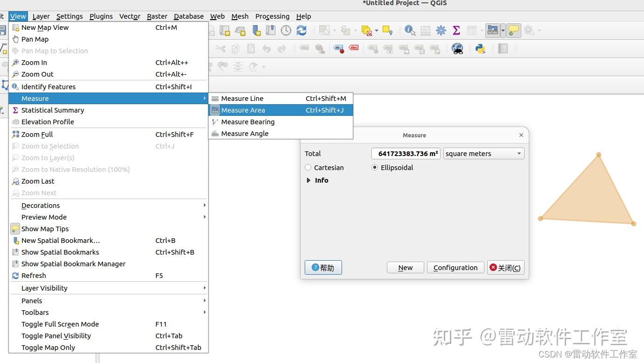This screenshot has width=644, height=363.
Task: Click the Show Map Tips speech bubble icon
Action: coord(513,30)
